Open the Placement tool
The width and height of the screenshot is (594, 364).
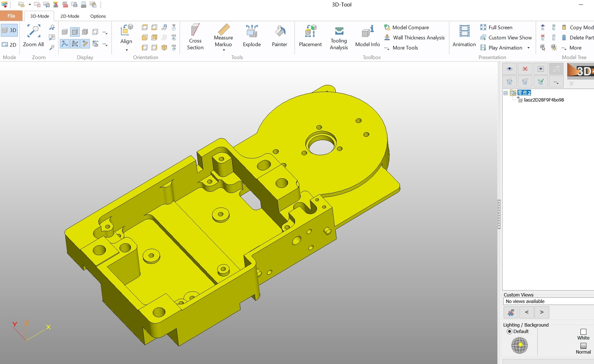[x=310, y=36]
